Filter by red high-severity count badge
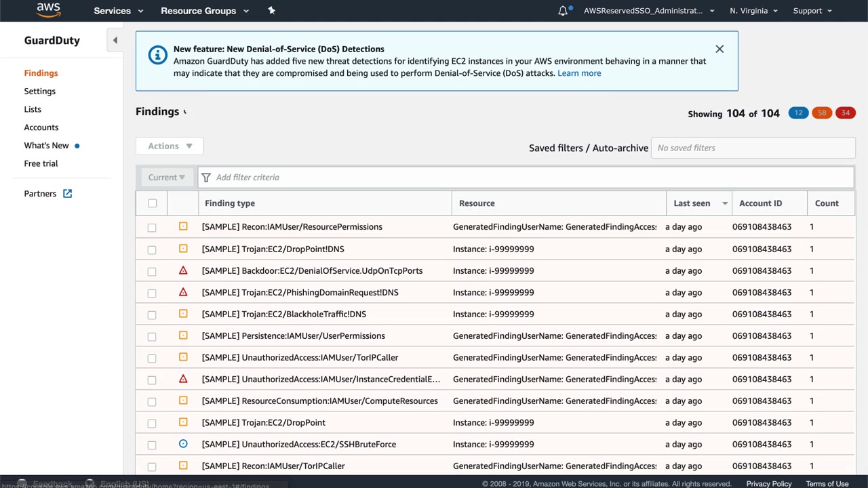 [x=845, y=113]
